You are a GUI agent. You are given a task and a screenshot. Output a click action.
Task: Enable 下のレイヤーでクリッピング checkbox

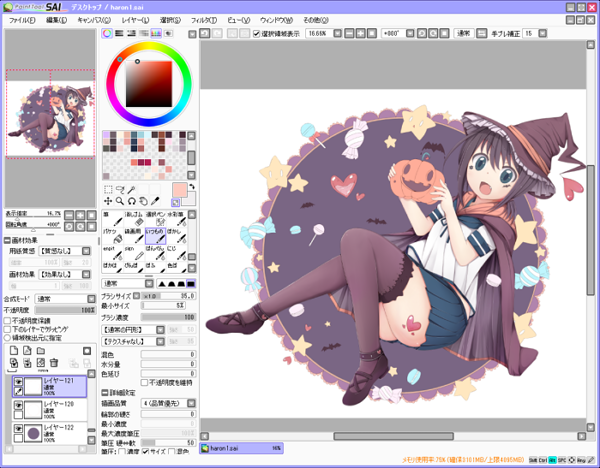click(x=7, y=329)
